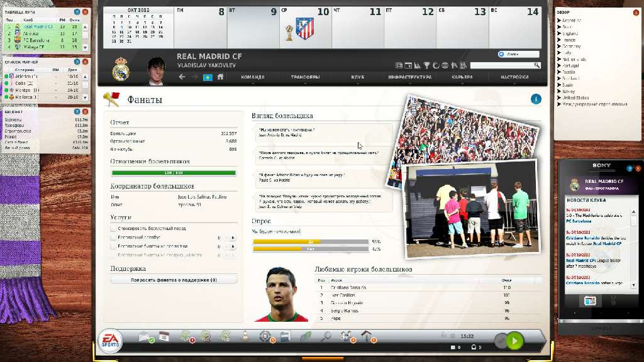
Task: Expand England in the Обзор tree
Action: pos(559,33)
